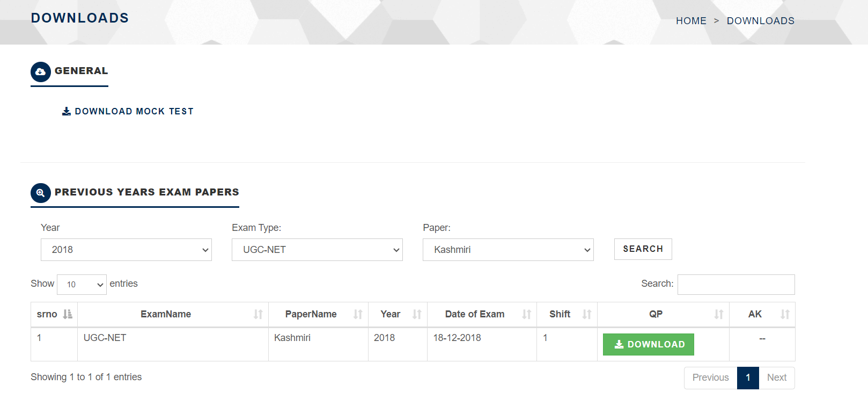Click Download Mock Test link
Viewport: 868px width, 399px height.
coord(128,111)
